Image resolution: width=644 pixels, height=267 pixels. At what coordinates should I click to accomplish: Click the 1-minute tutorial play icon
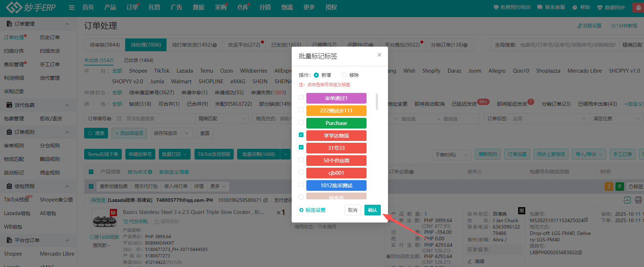[613, 26]
